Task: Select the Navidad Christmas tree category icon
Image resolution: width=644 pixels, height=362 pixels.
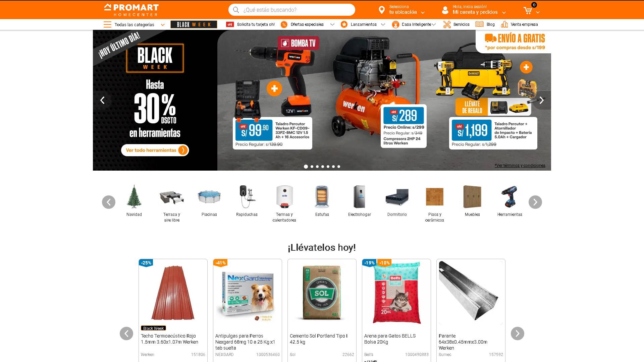Action: [x=134, y=197]
